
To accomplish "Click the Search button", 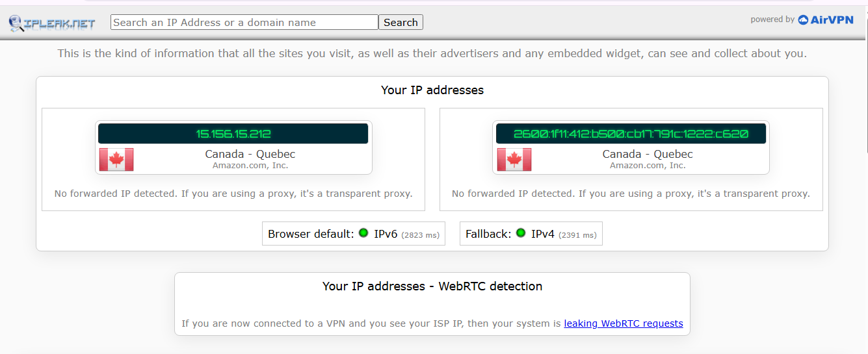I will [x=401, y=22].
